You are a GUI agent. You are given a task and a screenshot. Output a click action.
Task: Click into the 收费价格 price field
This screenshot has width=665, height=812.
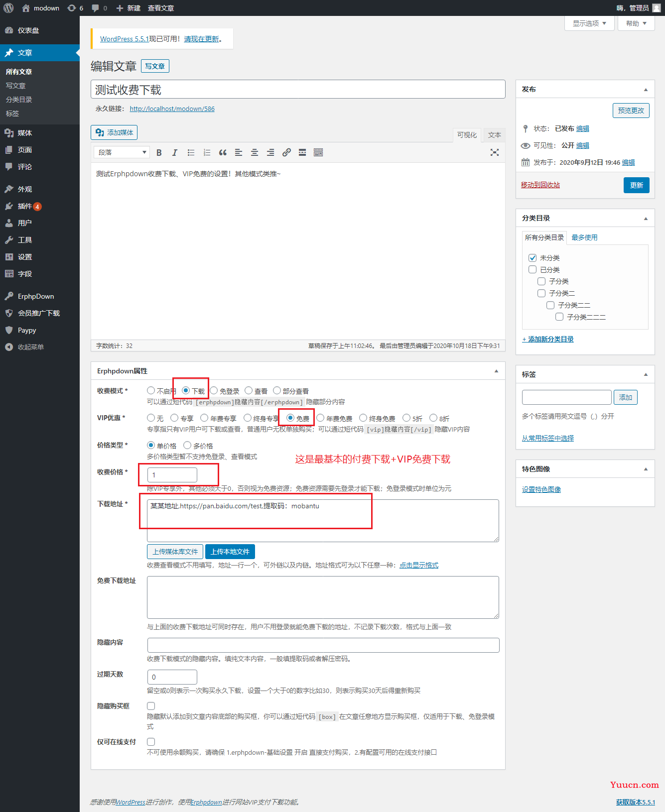(172, 474)
